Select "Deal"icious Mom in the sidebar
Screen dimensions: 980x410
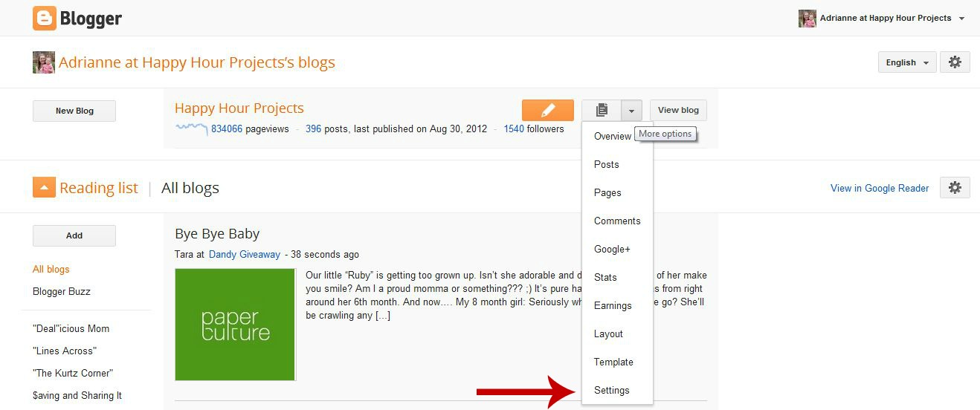point(71,329)
